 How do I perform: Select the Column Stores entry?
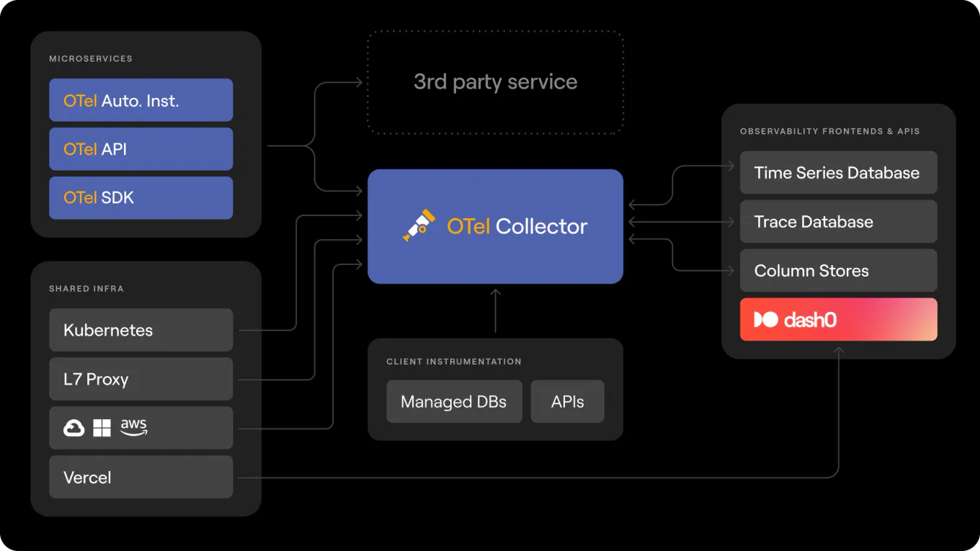pyautogui.click(x=838, y=270)
